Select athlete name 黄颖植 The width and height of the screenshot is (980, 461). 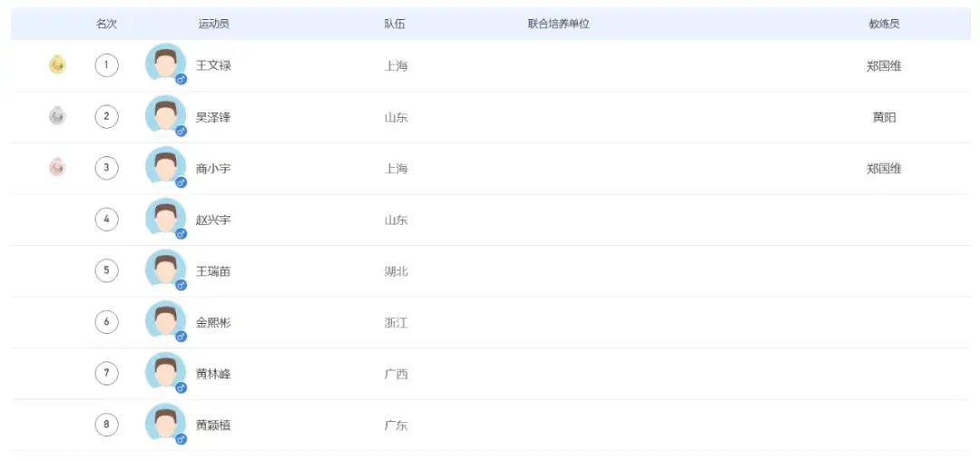coord(213,426)
